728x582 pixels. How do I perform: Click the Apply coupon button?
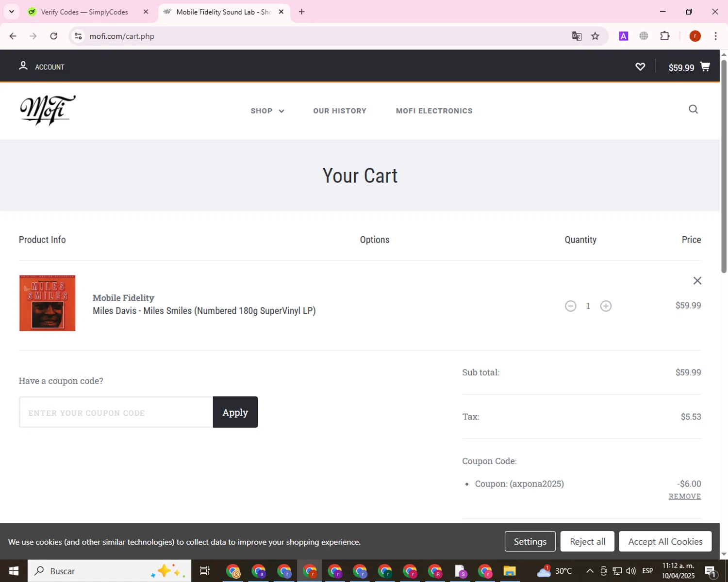coord(235,412)
